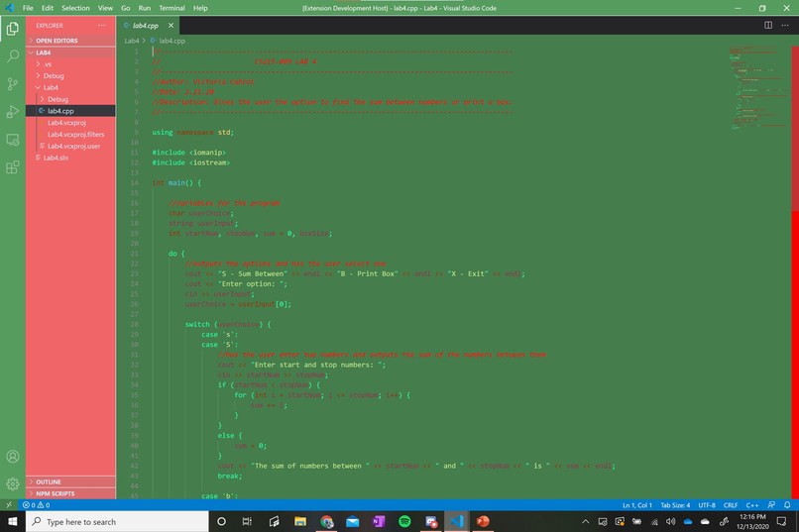
Task: Open Spotify from the taskbar
Action: (x=404, y=521)
